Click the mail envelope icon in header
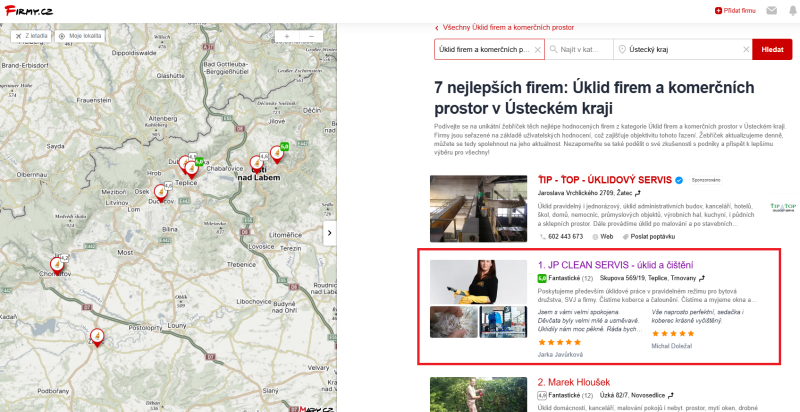Image resolution: width=800 pixels, height=412 pixels. click(x=771, y=10)
